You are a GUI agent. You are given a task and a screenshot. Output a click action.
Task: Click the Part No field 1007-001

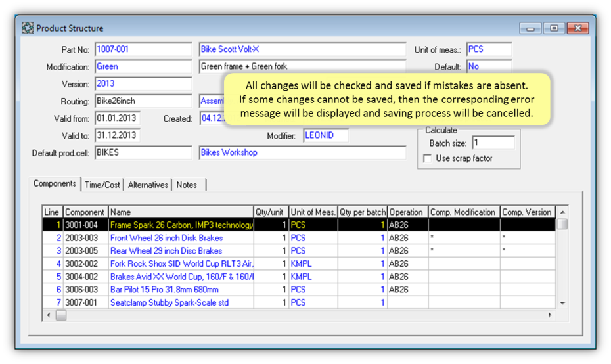(143, 49)
